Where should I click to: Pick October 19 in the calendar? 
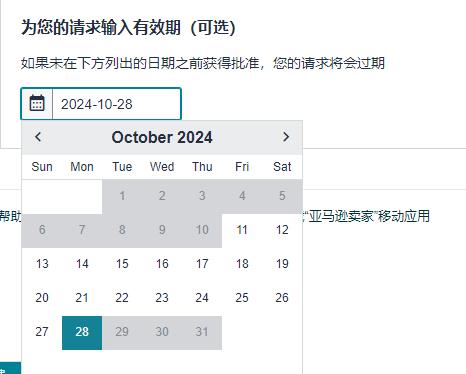(x=282, y=264)
